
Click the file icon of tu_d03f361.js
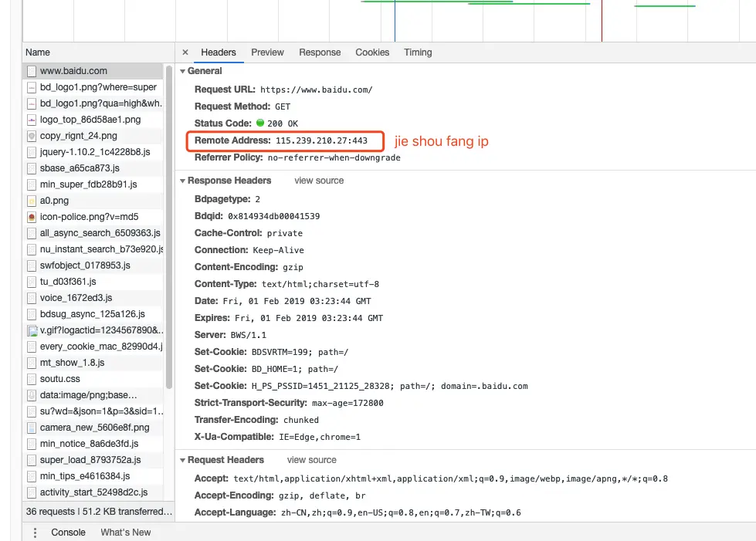(32, 282)
